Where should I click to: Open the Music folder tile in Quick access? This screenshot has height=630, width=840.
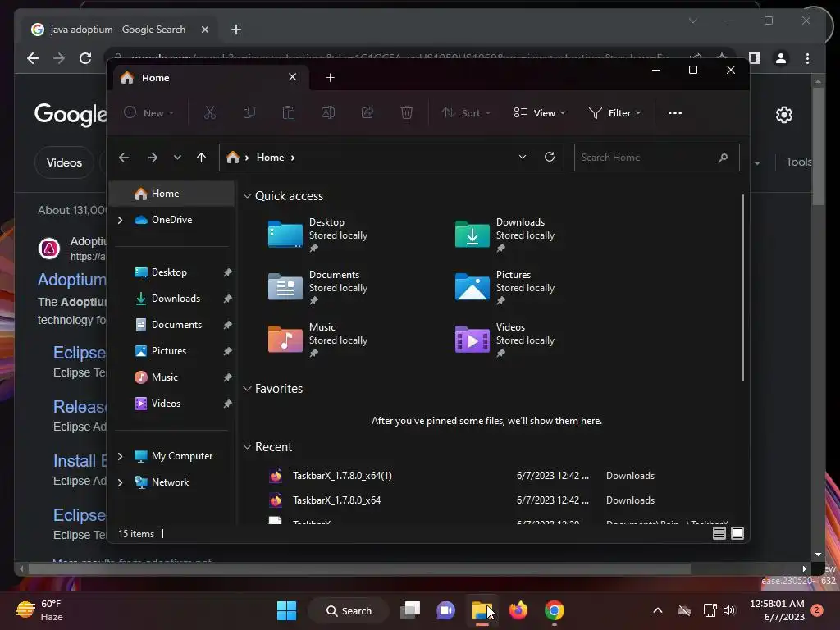[x=317, y=340]
